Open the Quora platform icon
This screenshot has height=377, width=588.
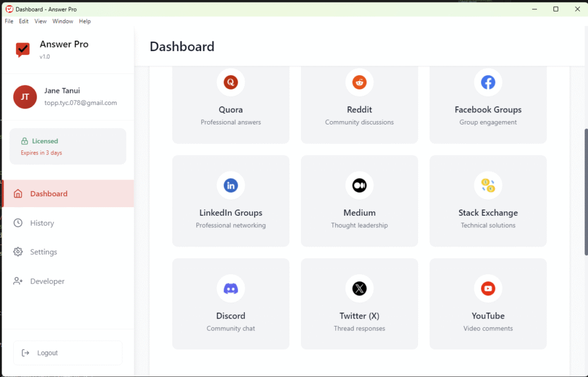point(231,82)
